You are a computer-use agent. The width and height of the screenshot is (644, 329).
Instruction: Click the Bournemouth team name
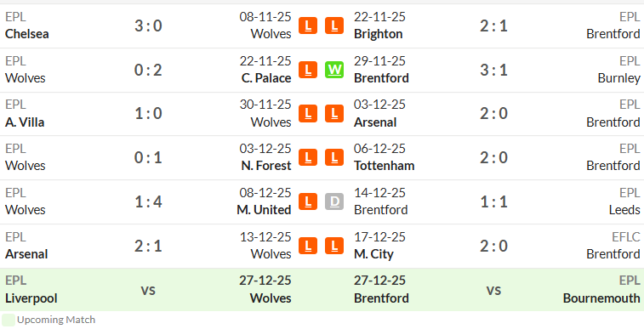(601, 298)
